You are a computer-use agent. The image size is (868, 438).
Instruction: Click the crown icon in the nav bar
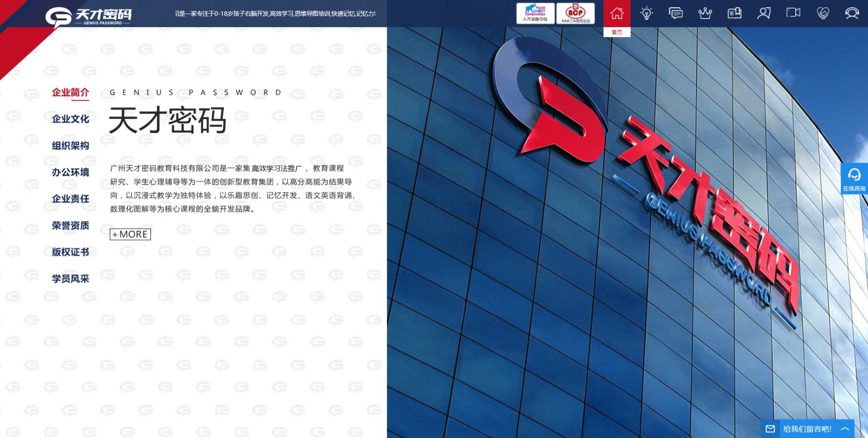705,13
